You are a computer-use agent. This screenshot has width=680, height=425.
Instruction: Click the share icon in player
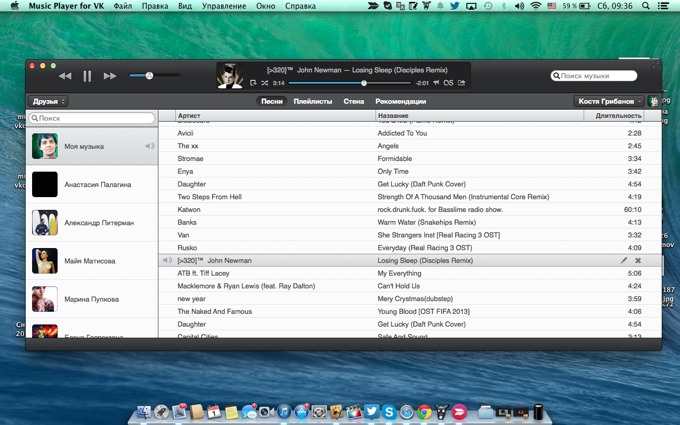[461, 83]
